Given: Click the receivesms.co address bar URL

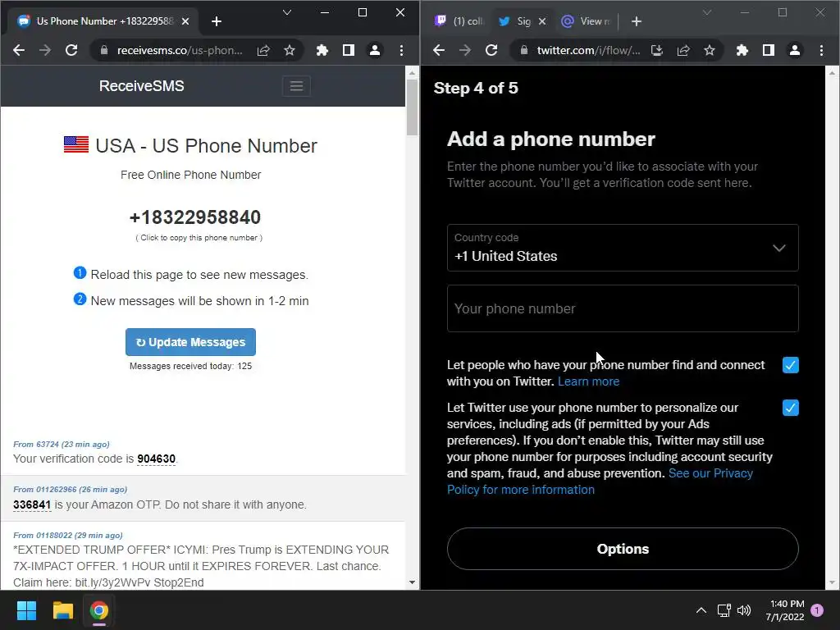Looking at the screenshot, I should coord(180,50).
